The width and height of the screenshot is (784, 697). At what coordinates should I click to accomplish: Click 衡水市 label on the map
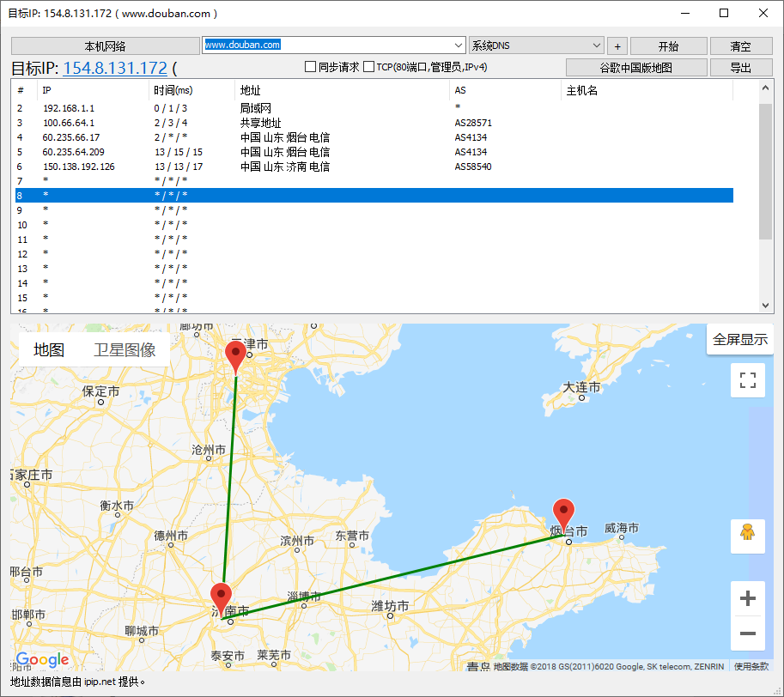pyautogui.click(x=117, y=506)
